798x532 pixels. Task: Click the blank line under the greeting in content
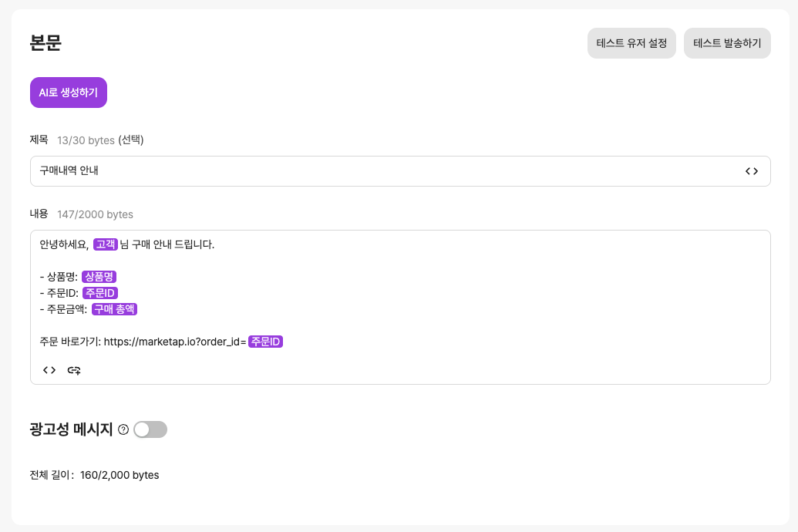pyautogui.click(x=308, y=261)
